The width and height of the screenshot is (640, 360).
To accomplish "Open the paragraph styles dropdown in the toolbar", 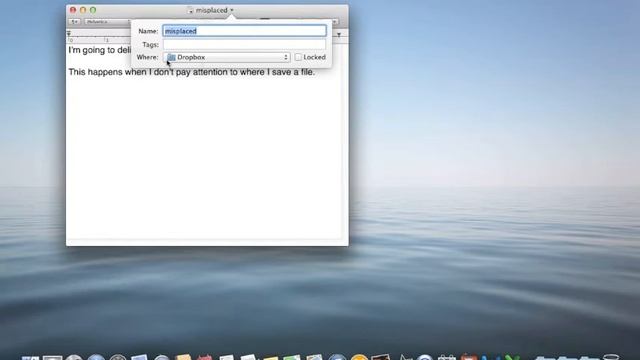I will pyautogui.click(x=74, y=21).
